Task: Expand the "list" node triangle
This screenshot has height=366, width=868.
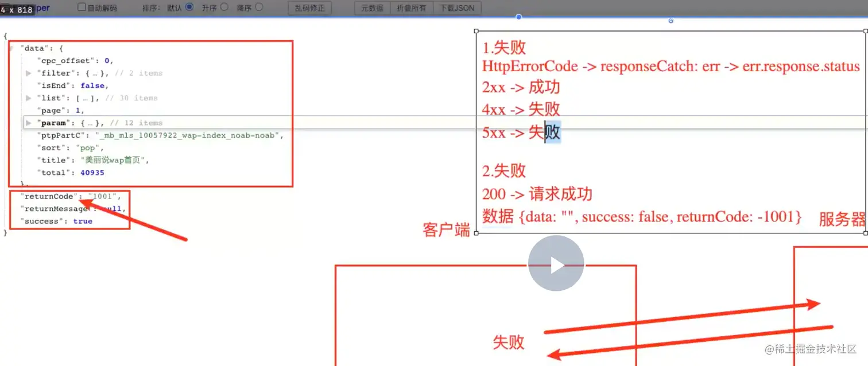Action: 29,98
